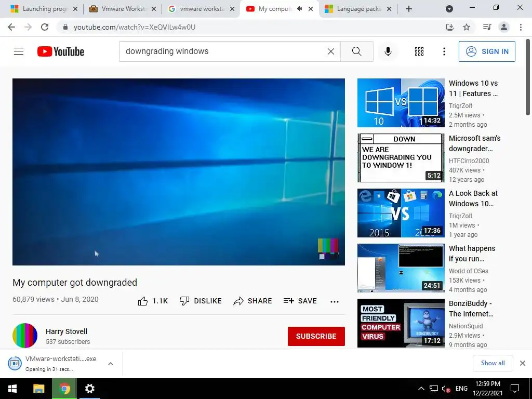Open File Explorer from taskbar
Screen dimensions: 532x399
(x=38, y=389)
